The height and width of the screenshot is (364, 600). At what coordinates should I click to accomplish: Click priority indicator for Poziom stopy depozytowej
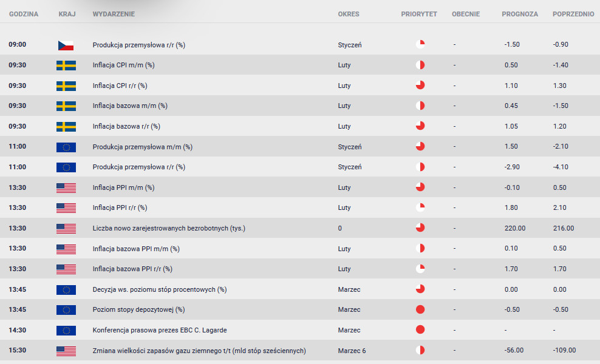pyautogui.click(x=420, y=309)
